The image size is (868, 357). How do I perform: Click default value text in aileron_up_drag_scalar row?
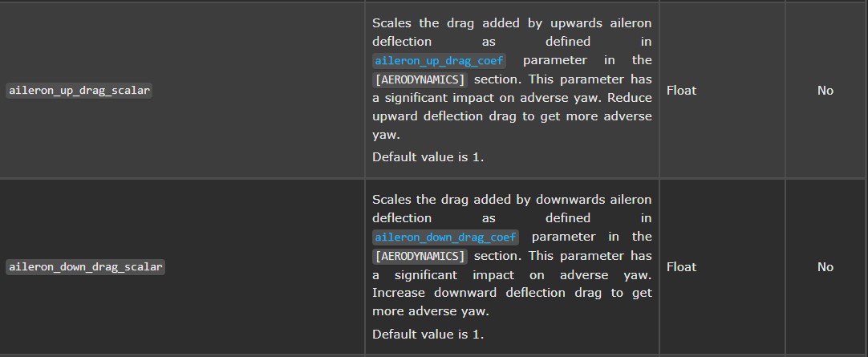[428, 156]
